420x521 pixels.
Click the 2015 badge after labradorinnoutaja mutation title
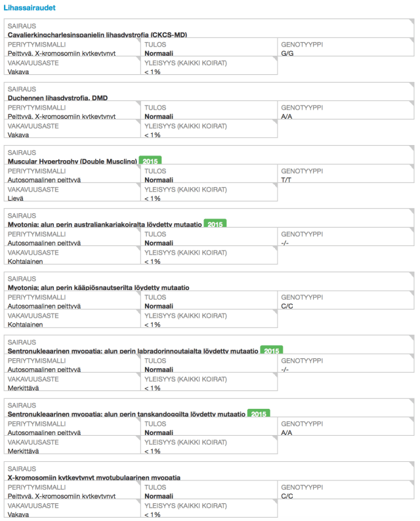pos(272,350)
